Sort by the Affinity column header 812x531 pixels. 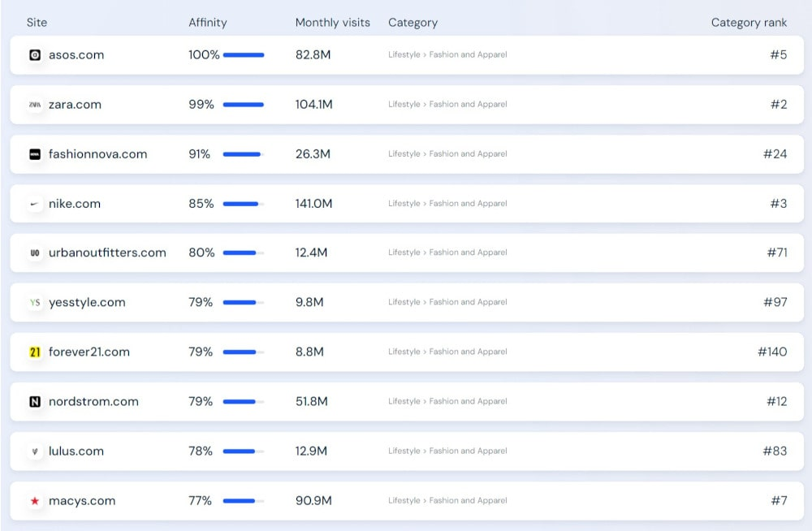208,23
